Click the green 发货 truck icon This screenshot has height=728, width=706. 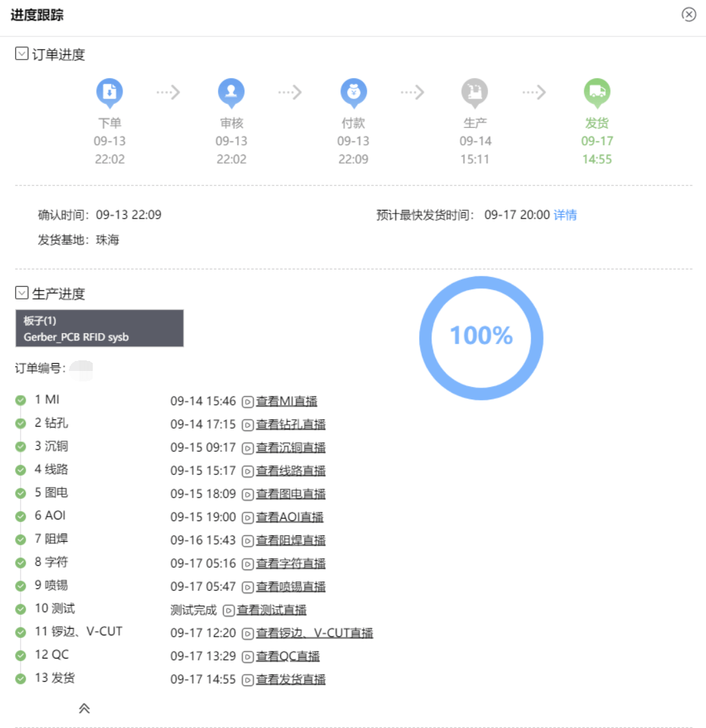[x=597, y=92]
